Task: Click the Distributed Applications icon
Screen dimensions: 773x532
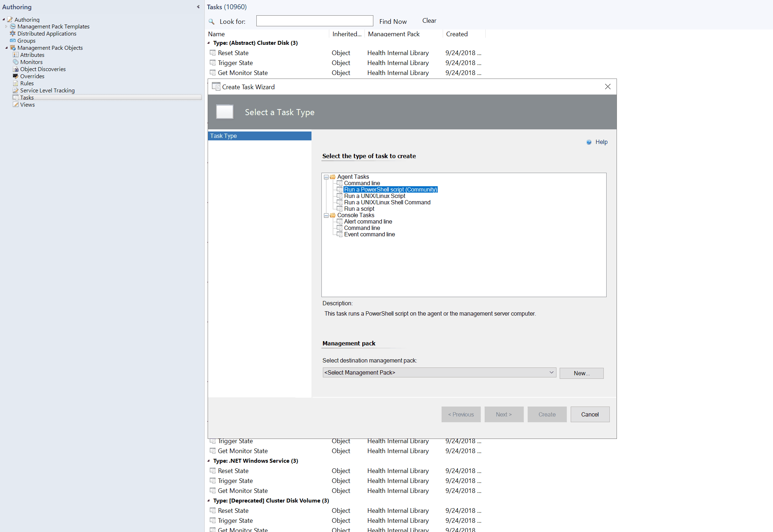Action: pyautogui.click(x=13, y=33)
